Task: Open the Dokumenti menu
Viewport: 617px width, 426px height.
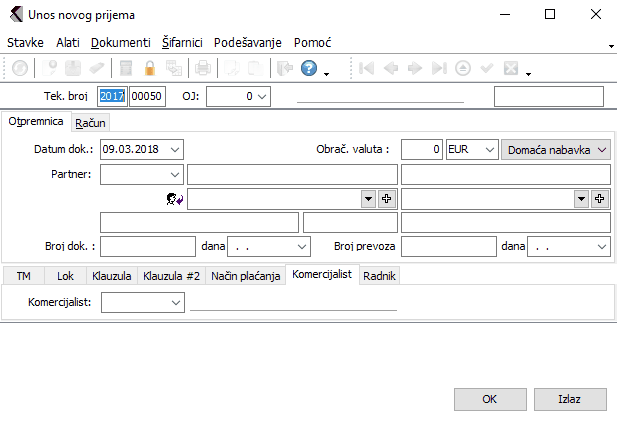Action: click(x=120, y=44)
